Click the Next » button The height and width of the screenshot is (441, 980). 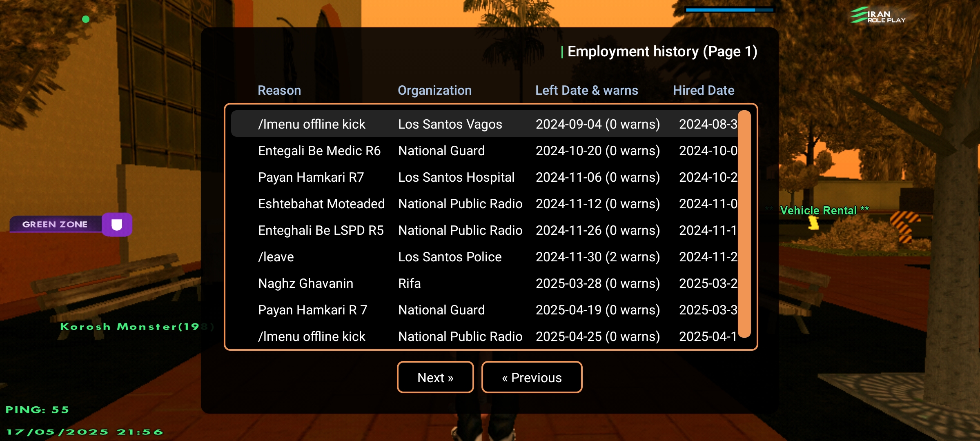click(x=435, y=377)
